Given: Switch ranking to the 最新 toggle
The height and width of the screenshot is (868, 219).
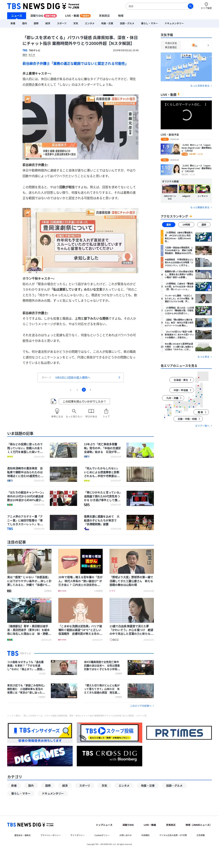Looking at the screenshot, I should [169, 224].
